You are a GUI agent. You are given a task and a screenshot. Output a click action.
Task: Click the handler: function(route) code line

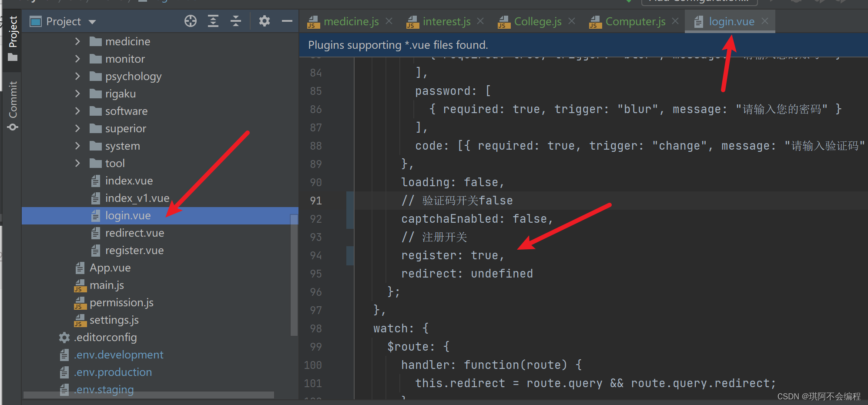coord(491,365)
